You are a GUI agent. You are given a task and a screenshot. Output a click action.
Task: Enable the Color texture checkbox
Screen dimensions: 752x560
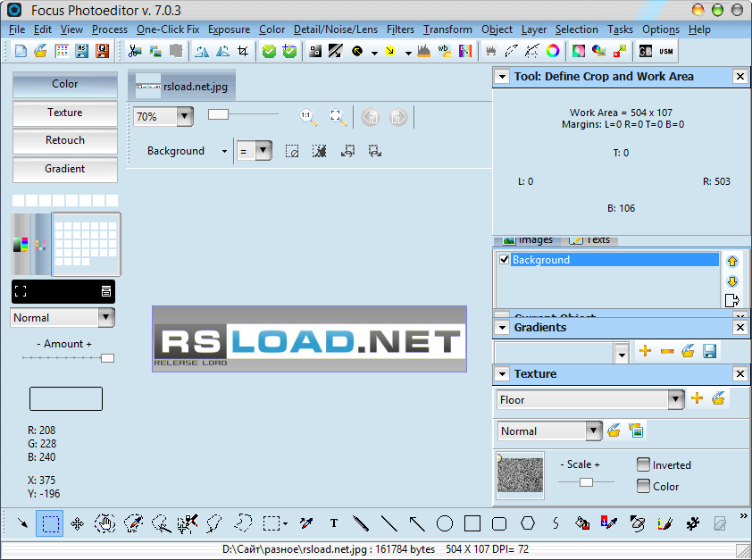(643, 486)
